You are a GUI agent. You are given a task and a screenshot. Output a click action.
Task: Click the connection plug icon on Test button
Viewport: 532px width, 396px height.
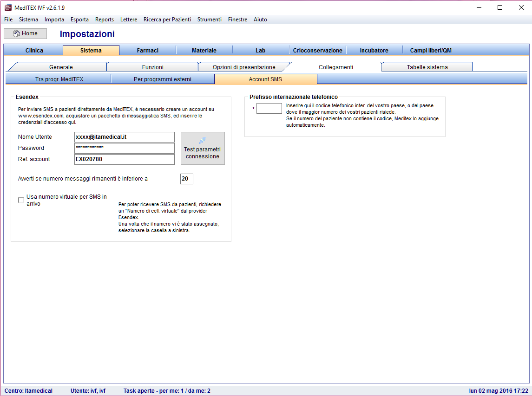coord(202,140)
